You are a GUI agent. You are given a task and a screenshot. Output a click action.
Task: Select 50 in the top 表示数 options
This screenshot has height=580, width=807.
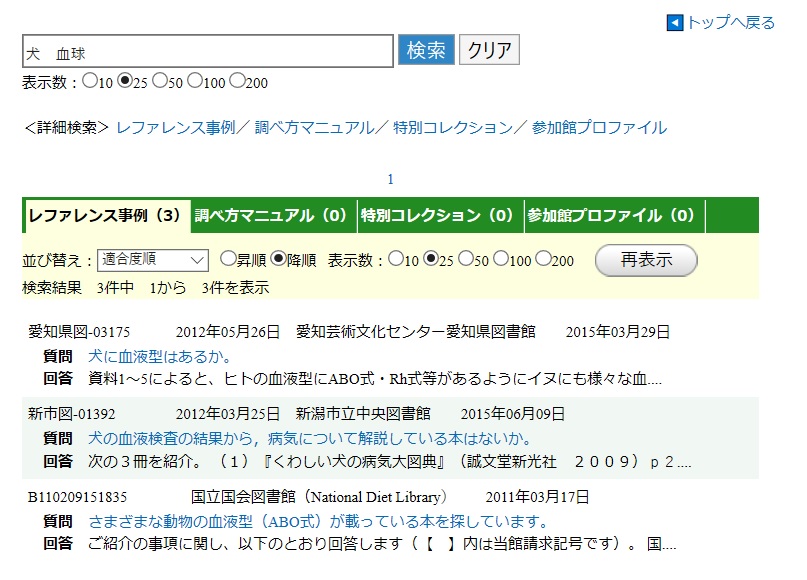tap(160, 80)
